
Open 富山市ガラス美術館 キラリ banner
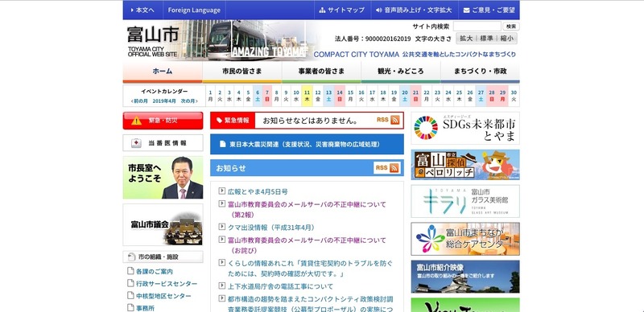pos(465,201)
